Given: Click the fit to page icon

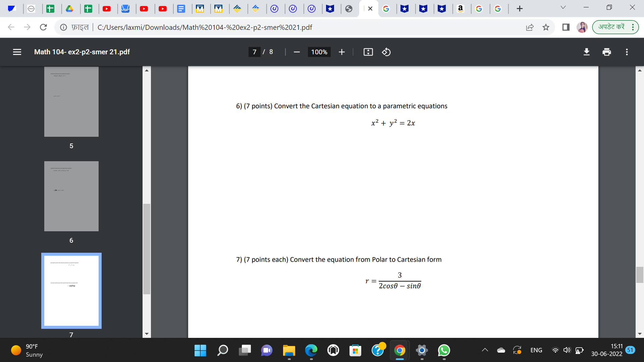Looking at the screenshot, I should pos(368,52).
